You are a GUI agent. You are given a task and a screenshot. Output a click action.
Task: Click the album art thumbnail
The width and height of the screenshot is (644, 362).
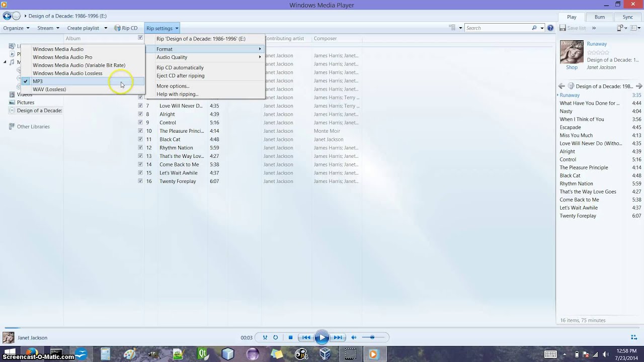pyautogui.click(x=572, y=52)
